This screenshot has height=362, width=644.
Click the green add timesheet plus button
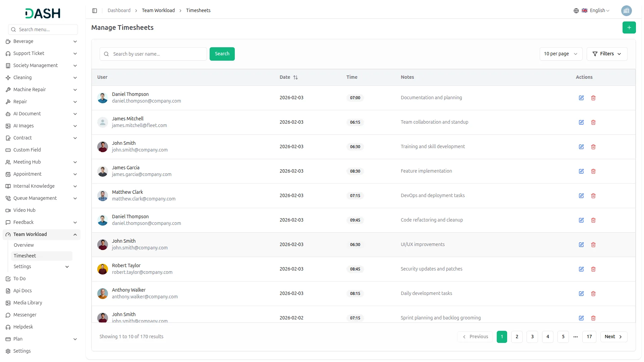click(x=629, y=27)
